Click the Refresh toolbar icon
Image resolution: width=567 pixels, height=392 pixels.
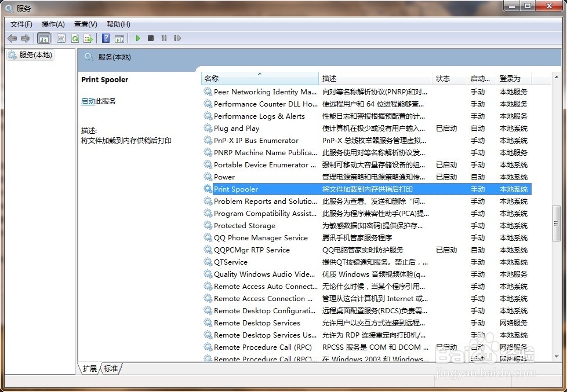(x=75, y=38)
